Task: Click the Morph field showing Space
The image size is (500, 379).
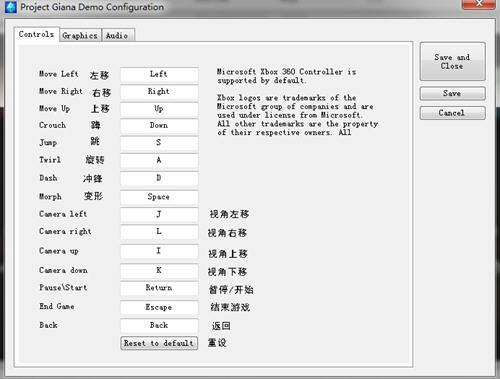Action: click(159, 197)
